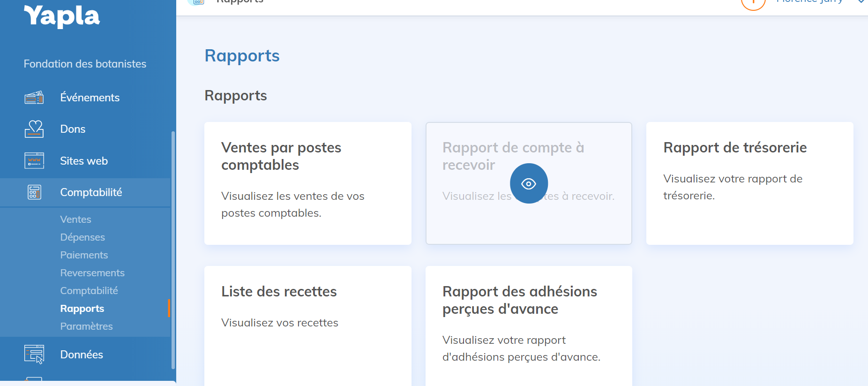Screen dimensions: 868x386
Task: Open the Rapport de trésorerie card
Action: click(749, 183)
